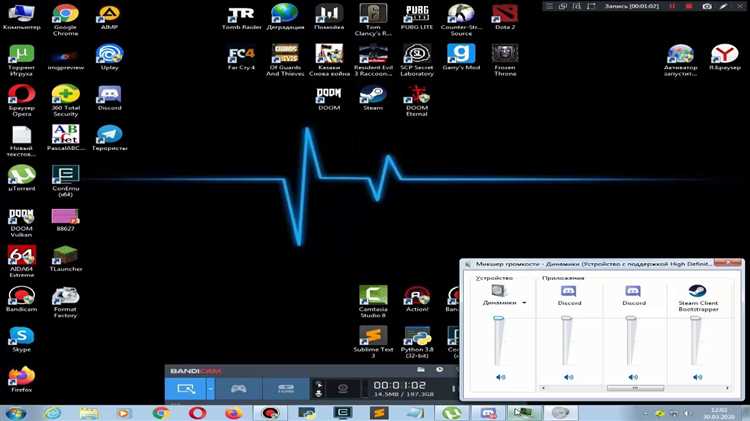Image resolution: width=750 pixels, height=421 pixels.
Task: Take a screenshot with the camera button
Action: tap(706, 6)
